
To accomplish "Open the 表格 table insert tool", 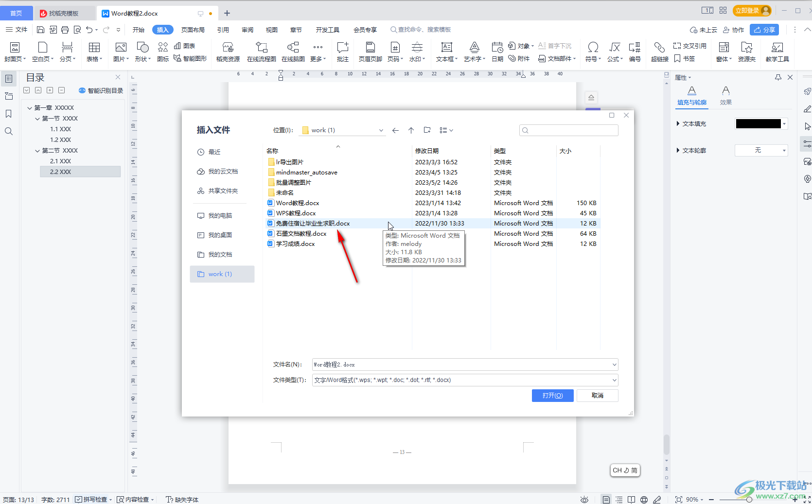I will pyautogui.click(x=94, y=52).
